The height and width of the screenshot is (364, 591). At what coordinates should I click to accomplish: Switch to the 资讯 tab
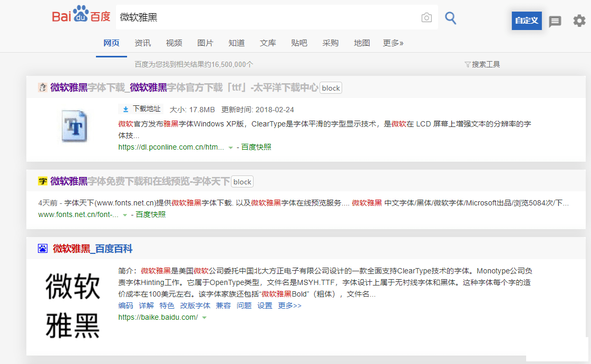pyautogui.click(x=142, y=43)
